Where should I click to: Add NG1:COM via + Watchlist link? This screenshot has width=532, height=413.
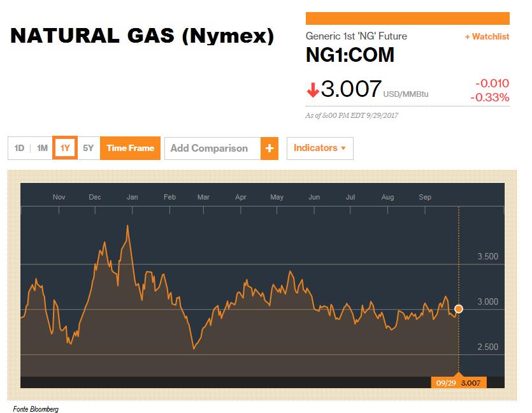(487, 37)
